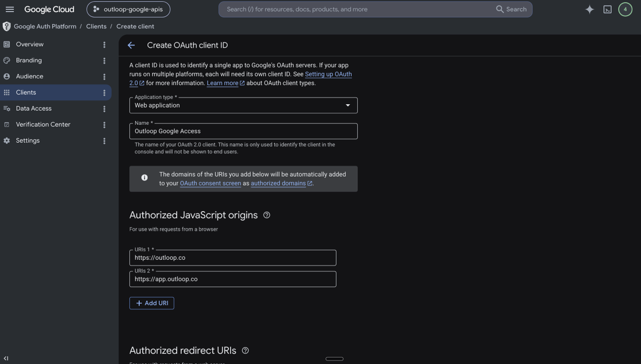The width and height of the screenshot is (641, 364).
Task: Click the Branding palette icon
Action: click(x=6, y=60)
